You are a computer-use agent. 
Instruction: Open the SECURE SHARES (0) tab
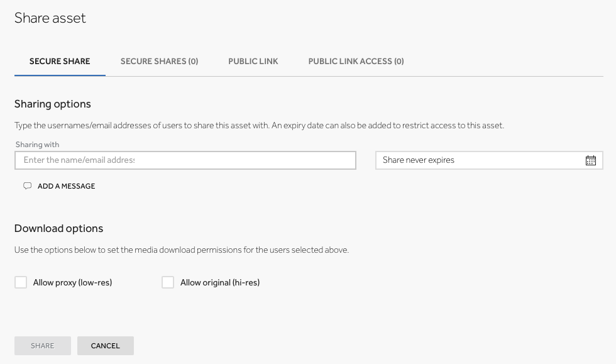click(159, 61)
